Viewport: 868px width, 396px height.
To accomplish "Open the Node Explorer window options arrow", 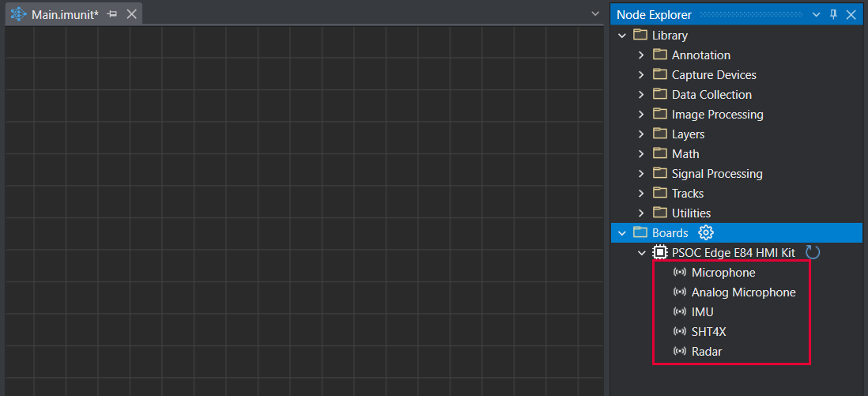I will click(x=816, y=15).
